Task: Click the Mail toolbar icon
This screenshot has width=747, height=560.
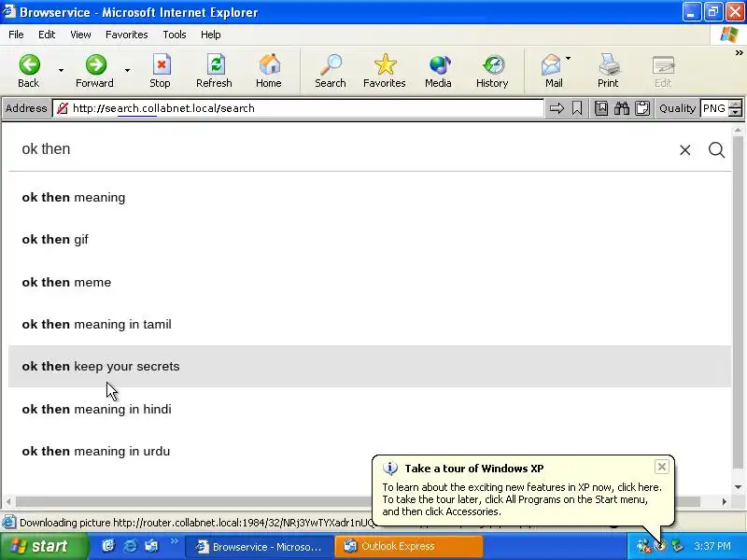Action: pyautogui.click(x=552, y=71)
